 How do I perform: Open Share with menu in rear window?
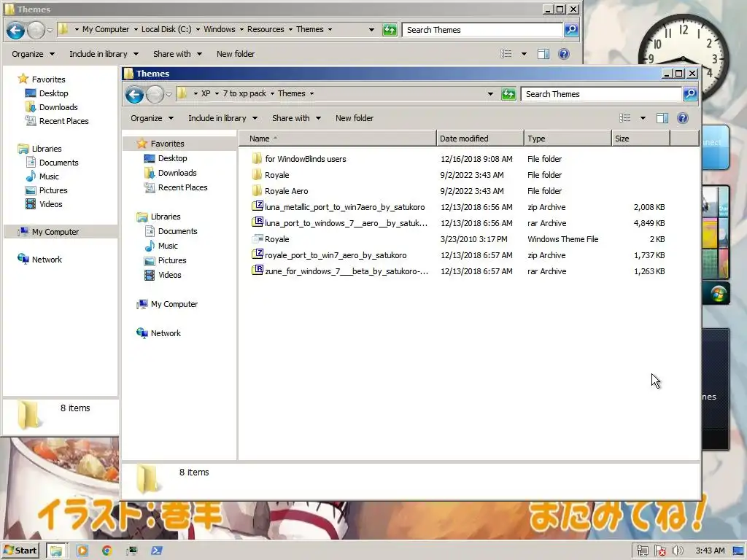(177, 54)
